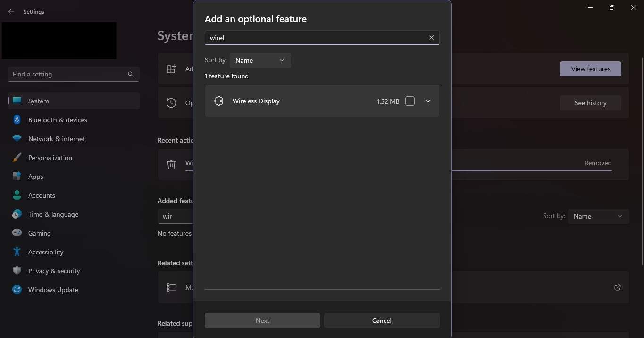
Task: Click the More Windows features list icon
Action: click(x=171, y=287)
